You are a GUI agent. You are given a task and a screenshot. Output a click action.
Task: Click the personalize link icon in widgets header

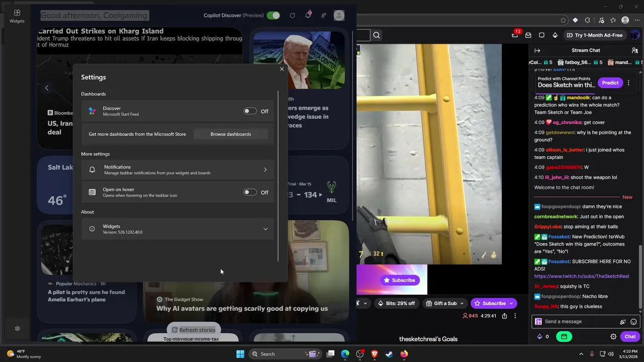coord(324,16)
